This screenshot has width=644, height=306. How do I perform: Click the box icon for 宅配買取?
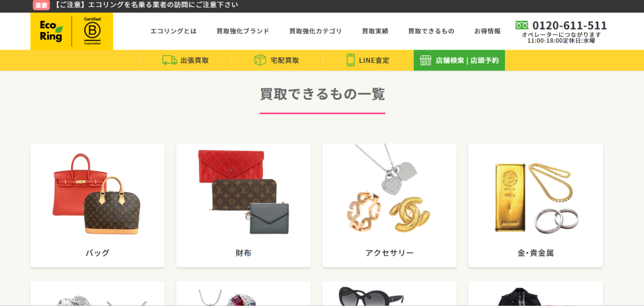(260, 60)
